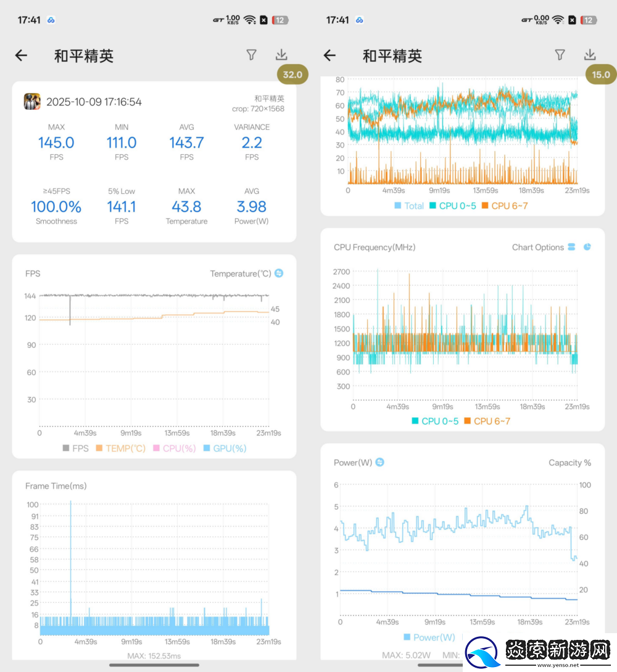Click the 32.0 badge on left page
This screenshot has width=617, height=672.
[292, 74]
